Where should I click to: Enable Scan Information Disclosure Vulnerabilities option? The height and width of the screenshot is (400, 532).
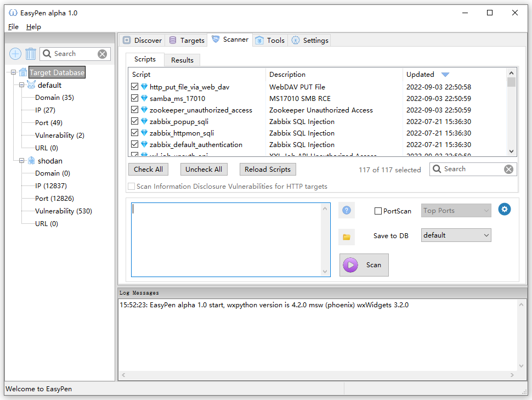131,186
